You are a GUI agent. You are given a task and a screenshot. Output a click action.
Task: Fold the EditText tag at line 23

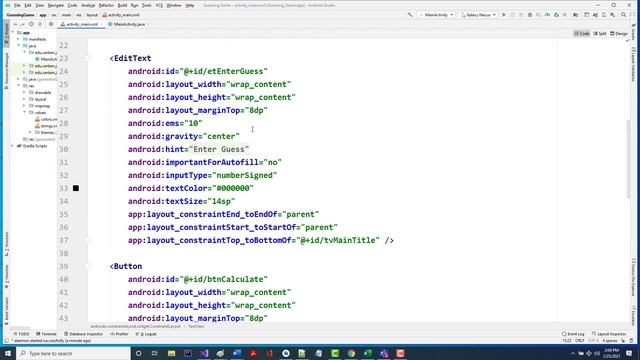click(x=87, y=58)
